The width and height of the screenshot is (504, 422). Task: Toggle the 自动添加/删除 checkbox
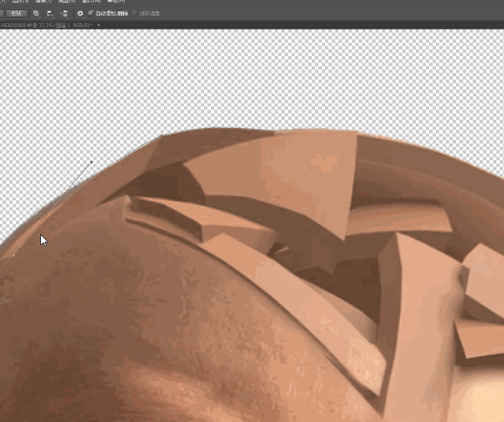91,13
